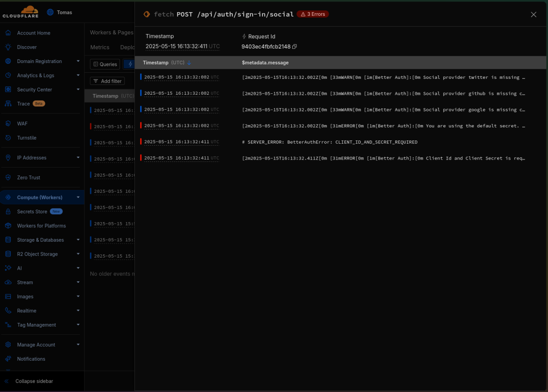Expand the Analytics & Logs arrow

pos(78,75)
